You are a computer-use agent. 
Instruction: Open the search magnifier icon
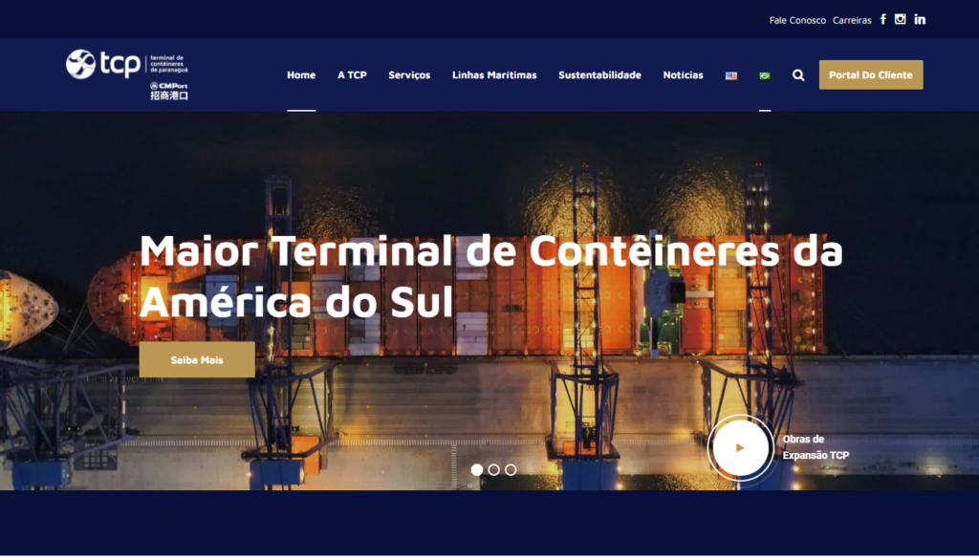click(x=798, y=75)
